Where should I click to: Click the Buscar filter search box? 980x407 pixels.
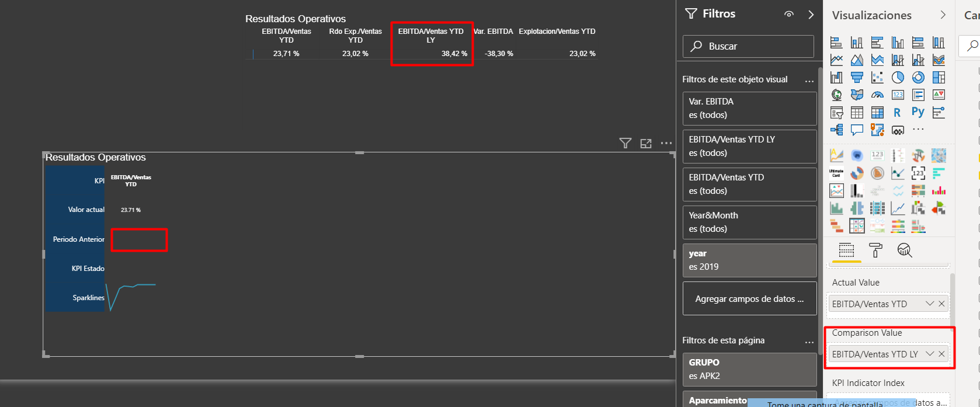click(748, 46)
